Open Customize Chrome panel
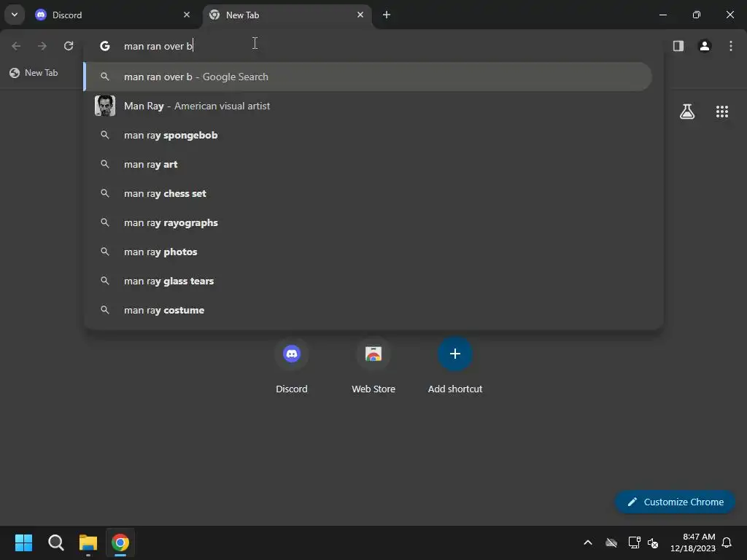Image resolution: width=747 pixels, height=560 pixels. (675, 502)
